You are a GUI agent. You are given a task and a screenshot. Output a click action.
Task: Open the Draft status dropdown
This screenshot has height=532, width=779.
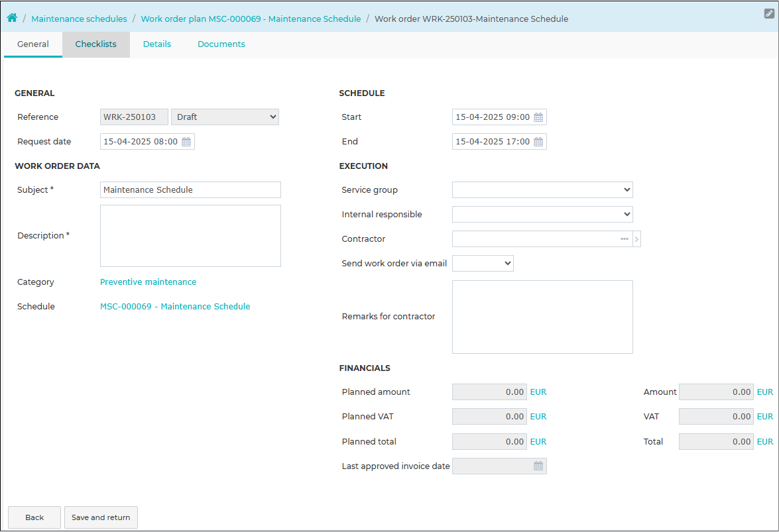point(225,117)
